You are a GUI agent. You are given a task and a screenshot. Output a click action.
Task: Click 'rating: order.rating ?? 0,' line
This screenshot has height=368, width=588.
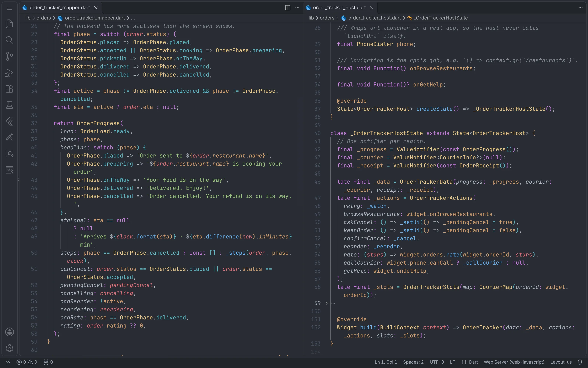tap(103, 326)
